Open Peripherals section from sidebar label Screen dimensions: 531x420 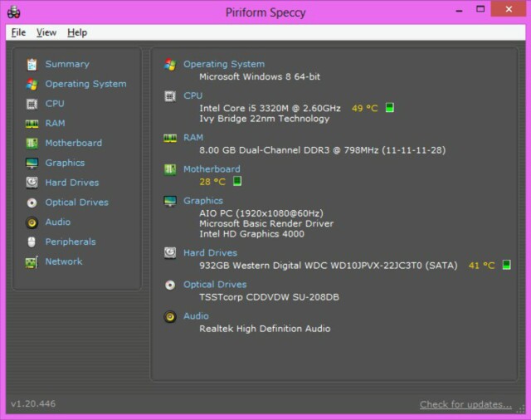tap(71, 242)
